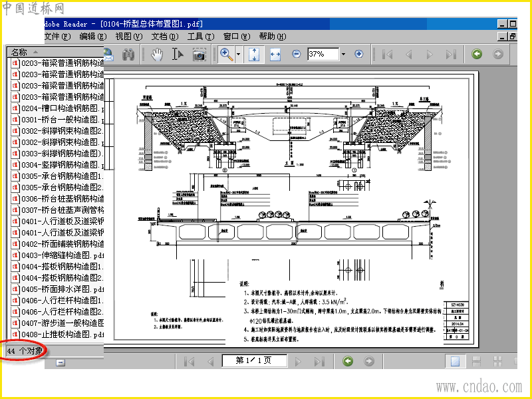Screen dimensions: 532x399
Task: Open the 窗口(W) menu
Action: click(x=237, y=37)
